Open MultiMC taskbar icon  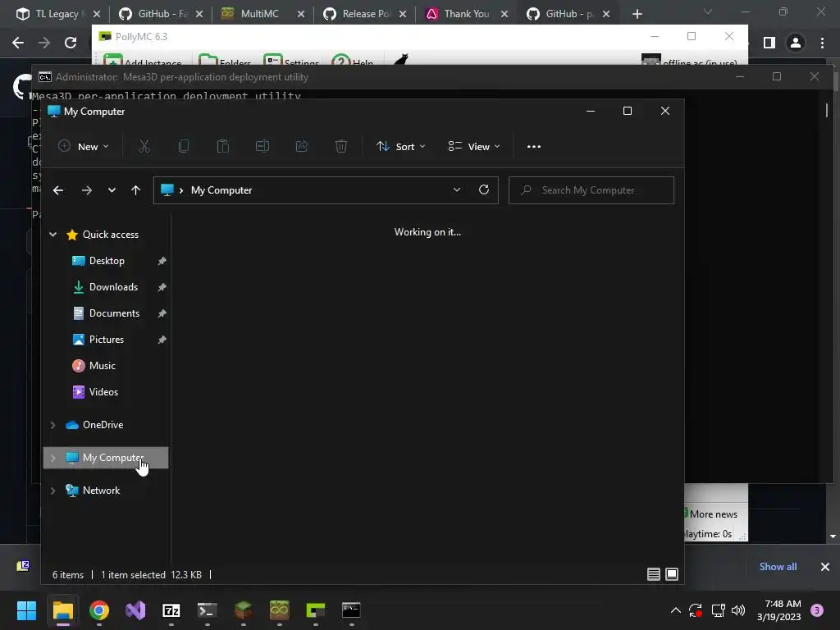tap(279, 610)
